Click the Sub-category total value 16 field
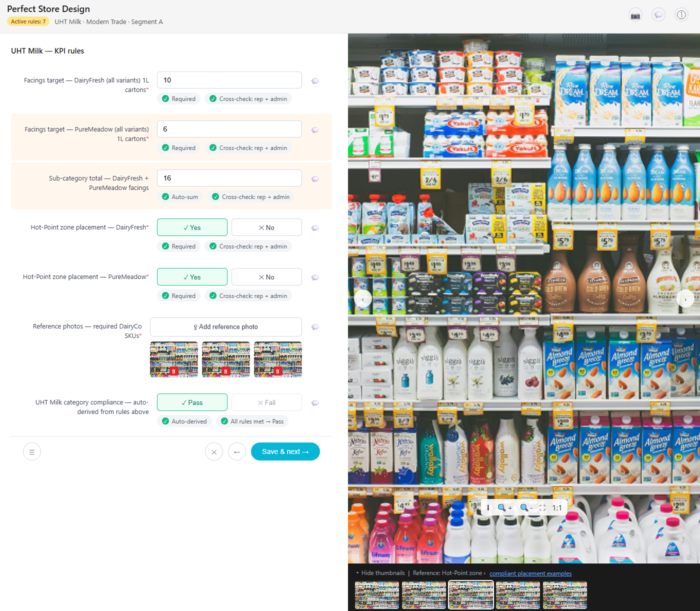 pyautogui.click(x=229, y=178)
